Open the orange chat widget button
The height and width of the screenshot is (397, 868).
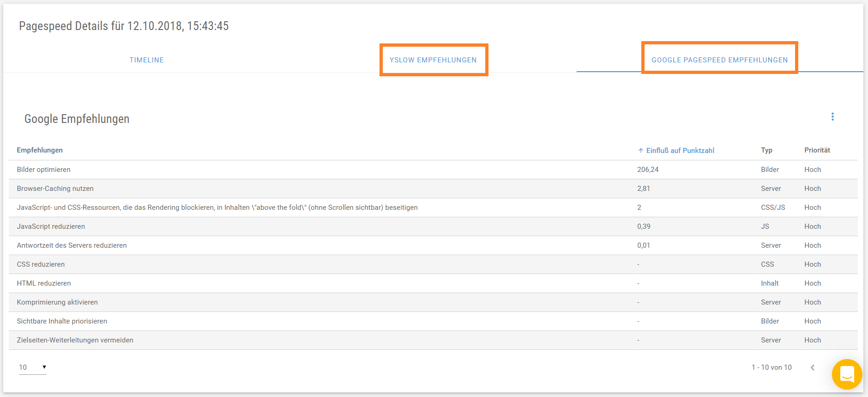click(847, 374)
